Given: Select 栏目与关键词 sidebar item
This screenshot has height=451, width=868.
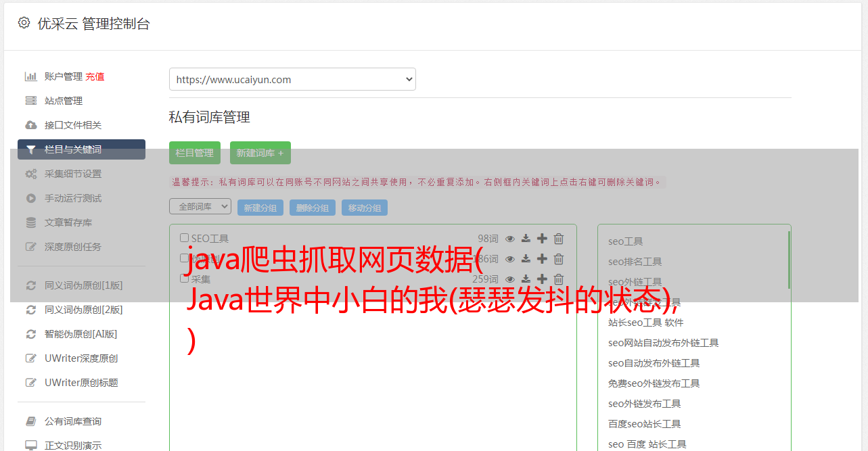Looking at the screenshot, I should click(x=81, y=149).
